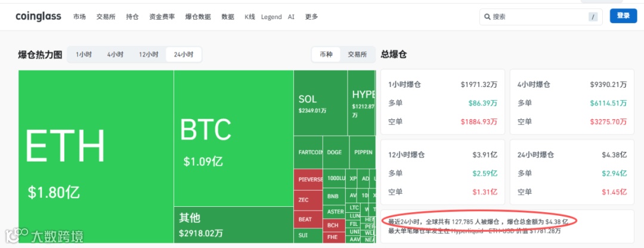Screen dimensions: 644x248
Task: Click 12小时 多单 value $2.59亿
Action: click(x=485, y=173)
